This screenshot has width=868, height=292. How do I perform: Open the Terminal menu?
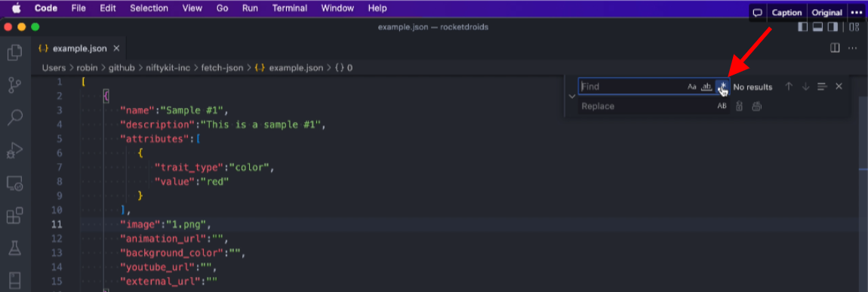pos(290,8)
